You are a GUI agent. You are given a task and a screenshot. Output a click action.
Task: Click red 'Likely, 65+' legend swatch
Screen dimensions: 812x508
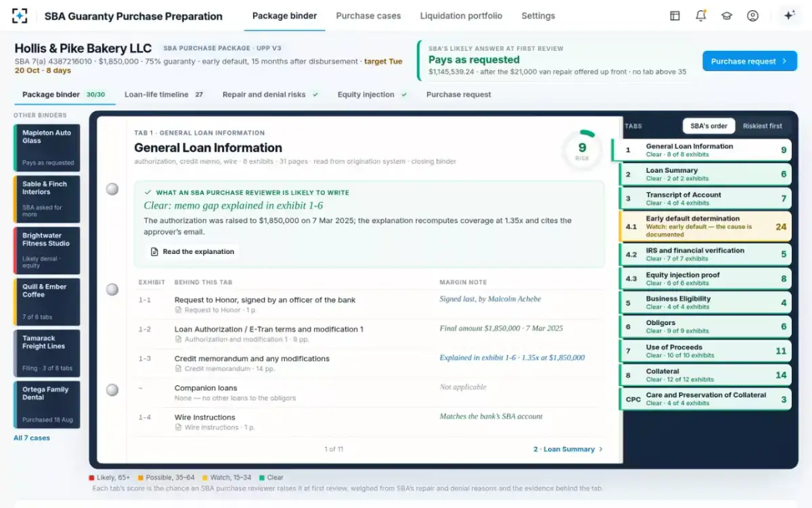click(x=92, y=478)
